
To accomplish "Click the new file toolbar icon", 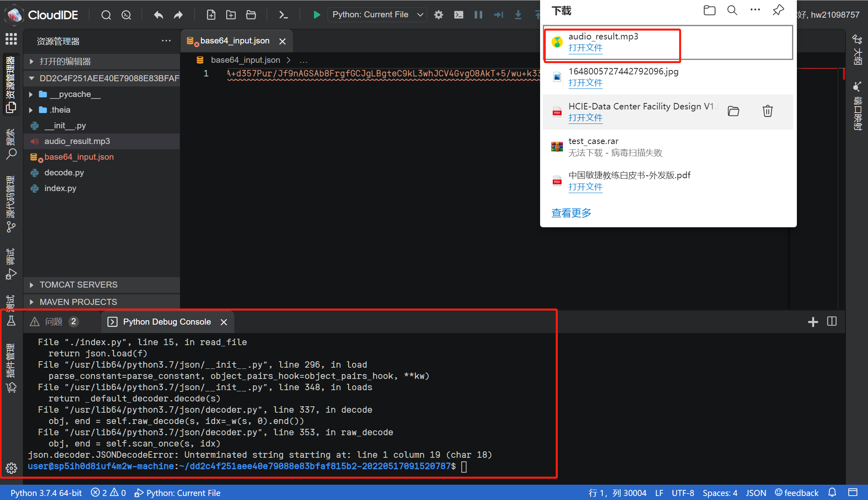I will pos(211,15).
